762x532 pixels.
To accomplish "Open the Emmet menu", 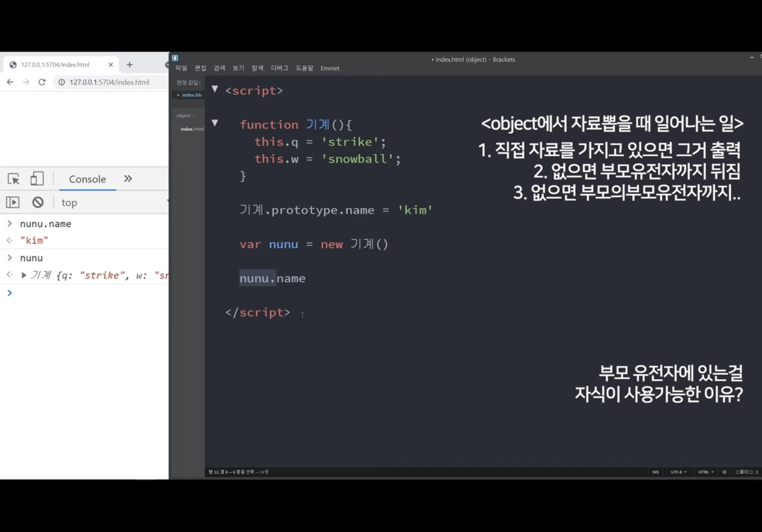I will click(x=330, y=68).
